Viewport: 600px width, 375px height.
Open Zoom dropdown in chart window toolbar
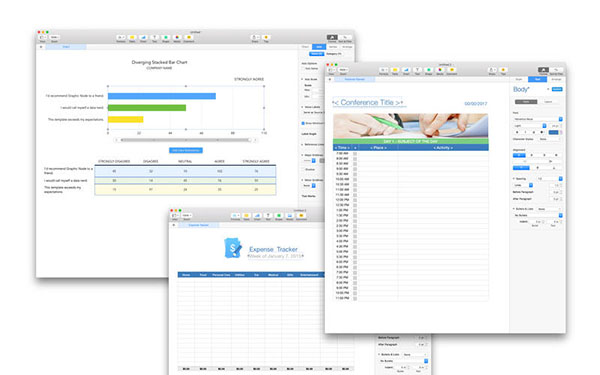pos(54,38)
